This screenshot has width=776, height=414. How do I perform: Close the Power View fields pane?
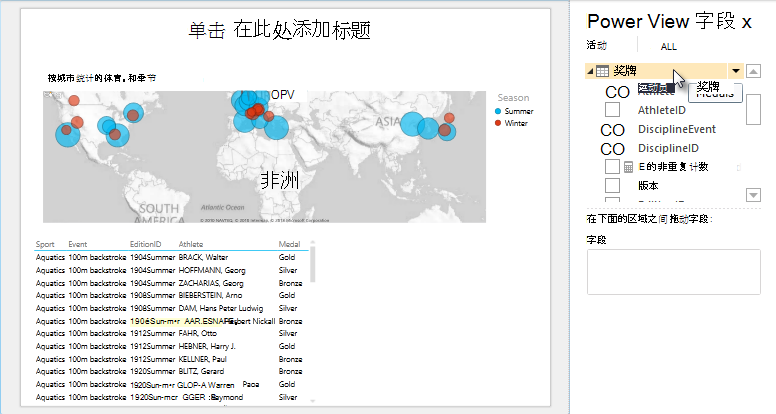[747, 22]
